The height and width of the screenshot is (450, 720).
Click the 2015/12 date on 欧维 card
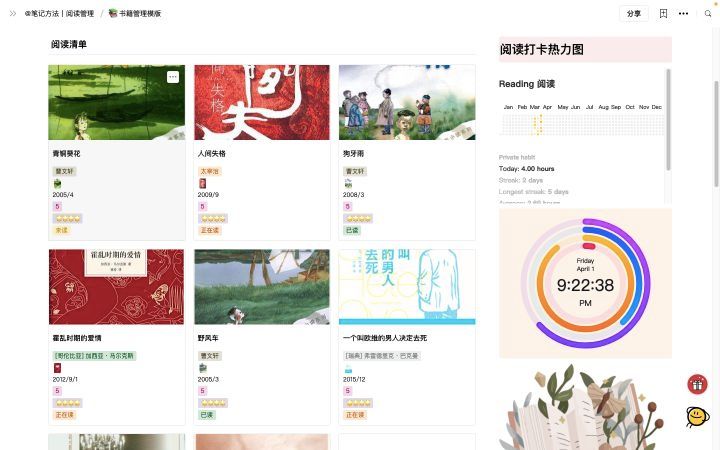tap(354, 379)
